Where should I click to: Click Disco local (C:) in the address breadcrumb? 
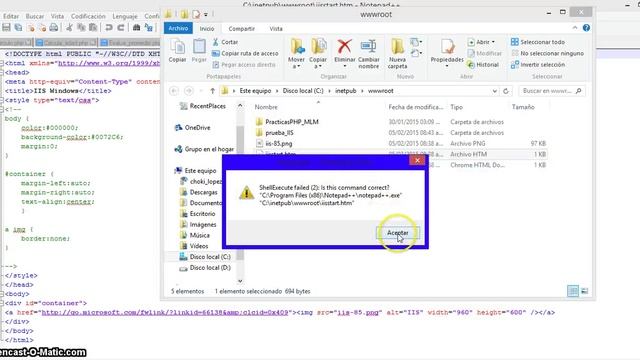pyautogui.click(x=303, y=91)
